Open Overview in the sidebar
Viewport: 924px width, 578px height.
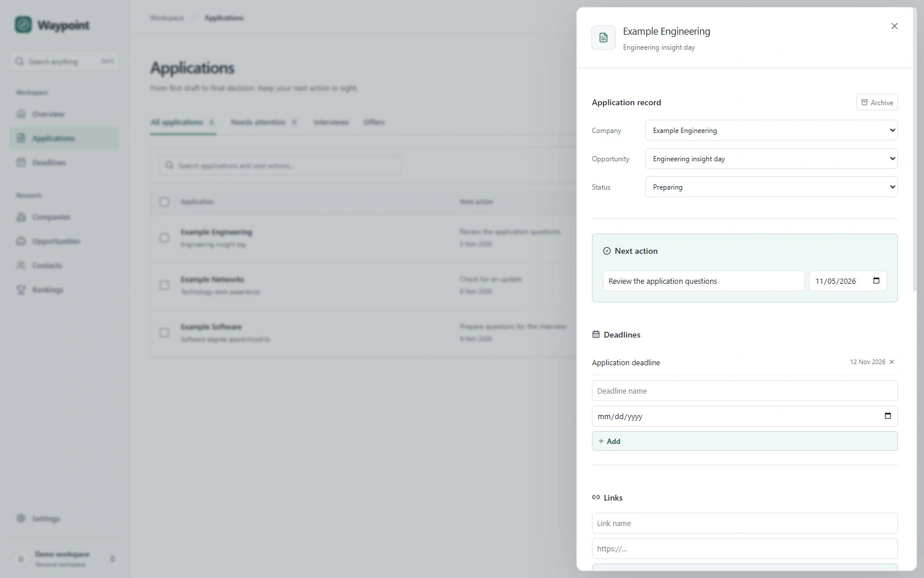coord(64,114)
